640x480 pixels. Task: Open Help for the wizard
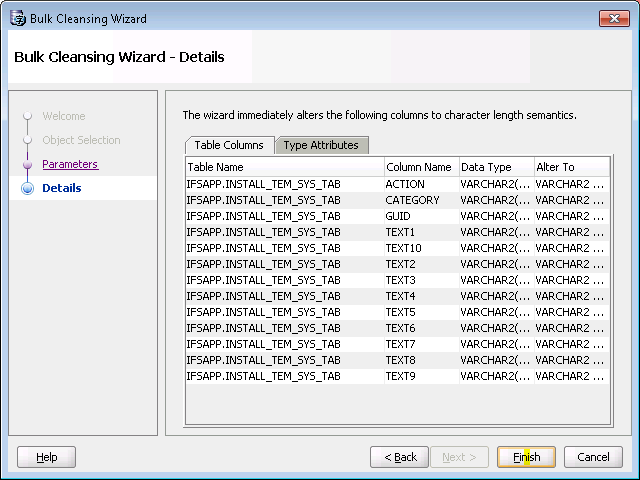point(47,457)
